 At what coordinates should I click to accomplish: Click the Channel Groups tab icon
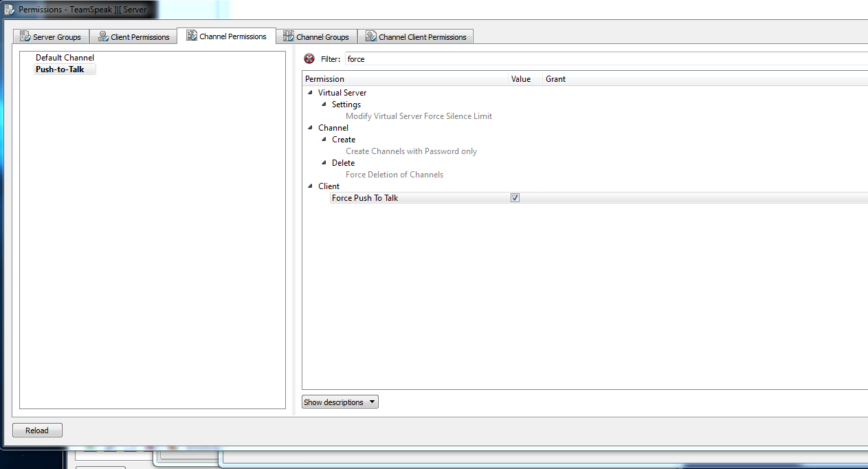tap(289, 36)
